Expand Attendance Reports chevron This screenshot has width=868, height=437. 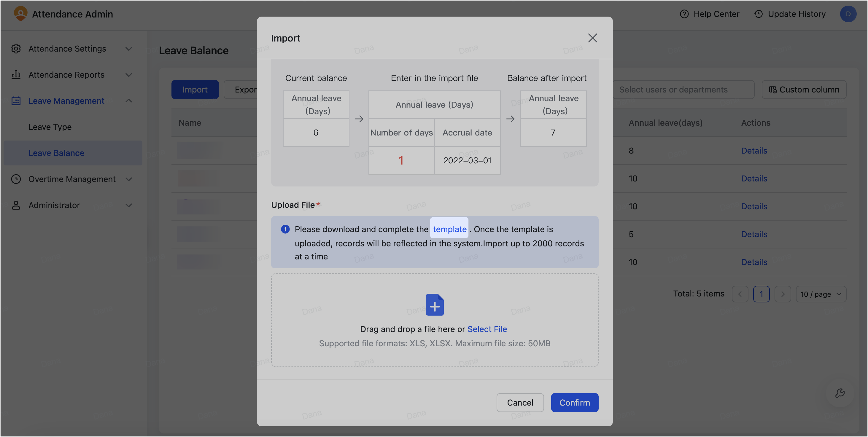click(x=129, y=75)
